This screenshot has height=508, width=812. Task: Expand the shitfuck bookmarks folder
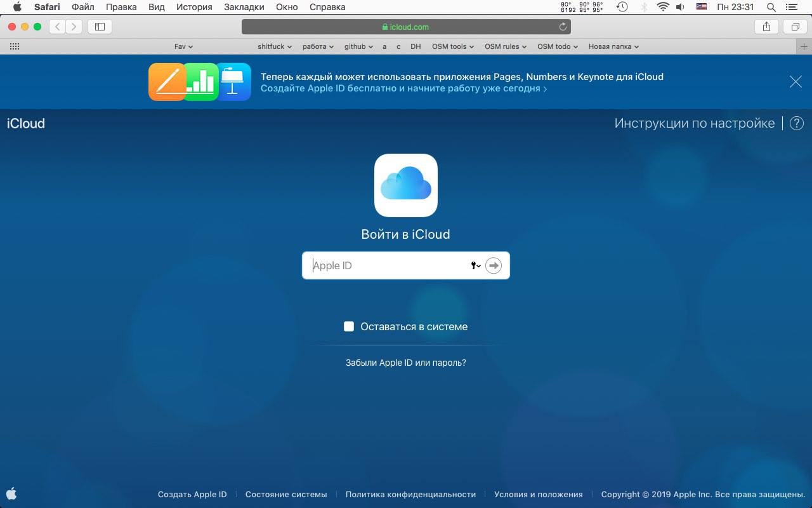(275, 46)
